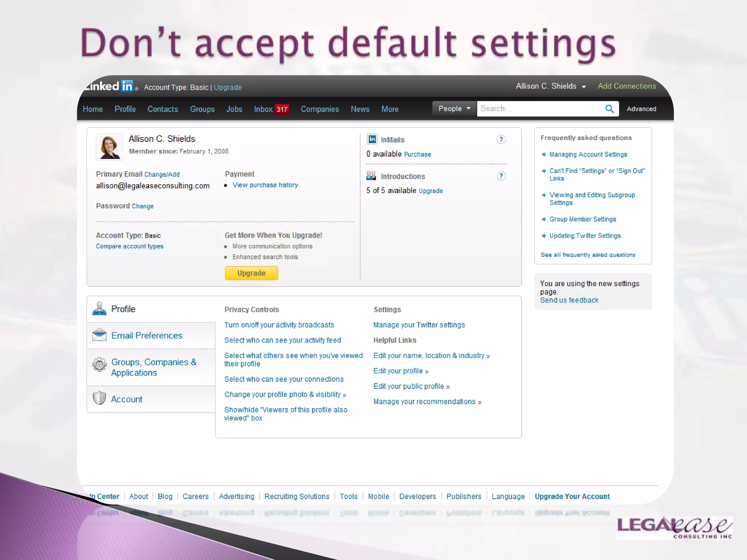Click the Profile person icon
This screenshot has width=747, height=560.
pyautogui.click(x=99, y=308)
